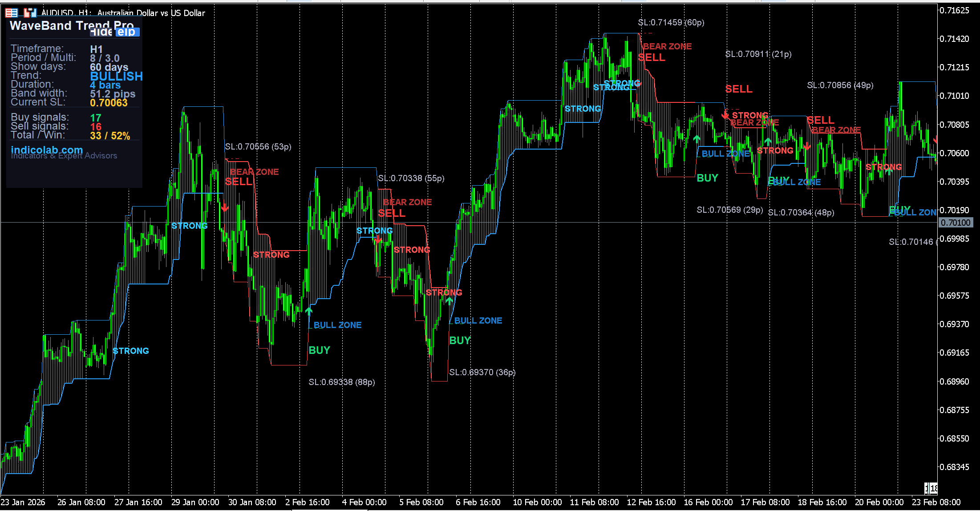This screenshot has width=980, height=511.
Task: Click red down arrow left of STRONG near 16 Feb
Action: (725, 115)
